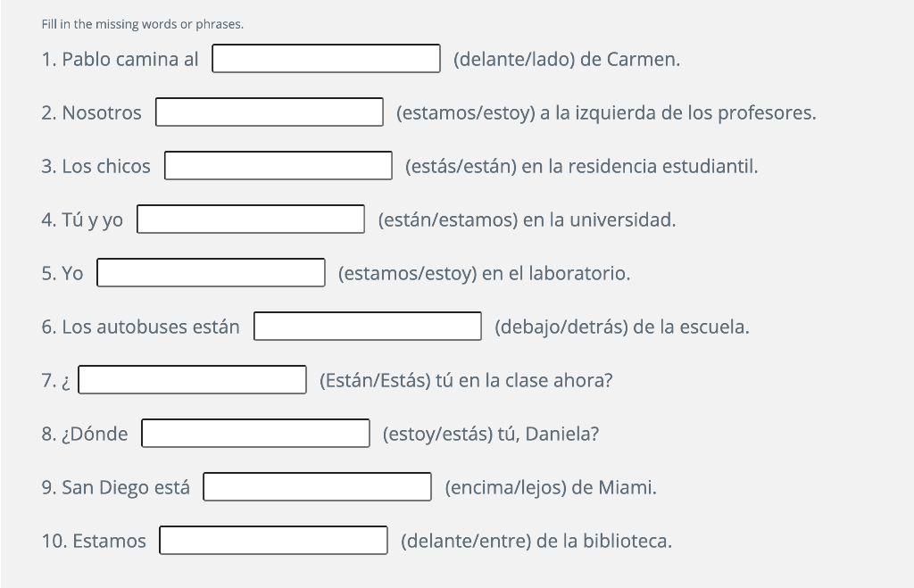This screenshot has height=588, width=914.
Task: Focus the blank after Dónde in question 8
Action: (x=256, y=433)
